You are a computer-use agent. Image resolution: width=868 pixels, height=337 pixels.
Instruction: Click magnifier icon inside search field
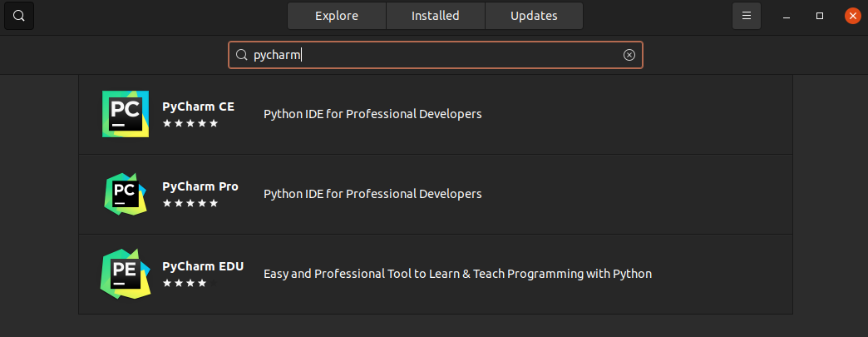coord(241,55)
